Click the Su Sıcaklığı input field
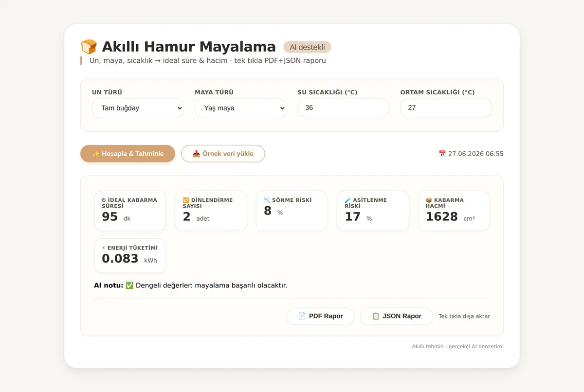Viewport: 584px width, 392px height. click(343, 107)
